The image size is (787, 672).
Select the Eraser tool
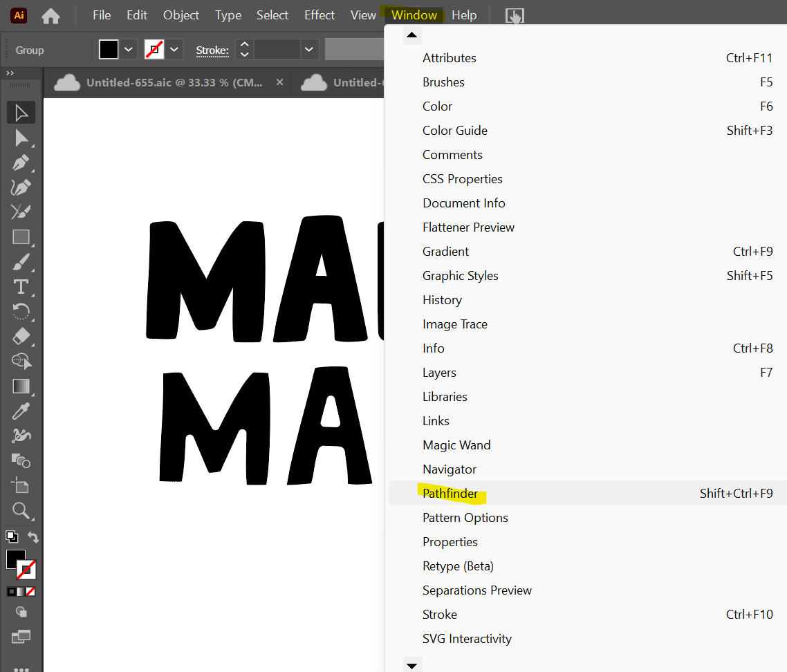pyautogui.click(x=21, y=336)
